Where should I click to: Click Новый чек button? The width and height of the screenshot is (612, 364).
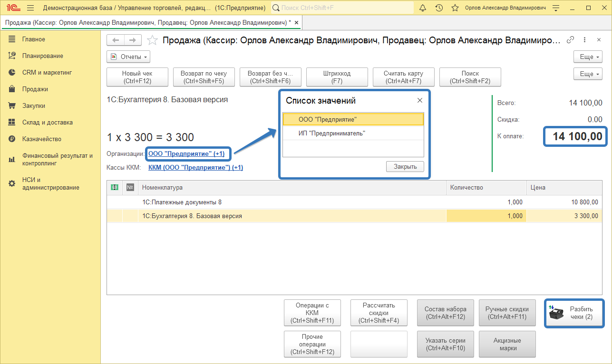(137, 77)
